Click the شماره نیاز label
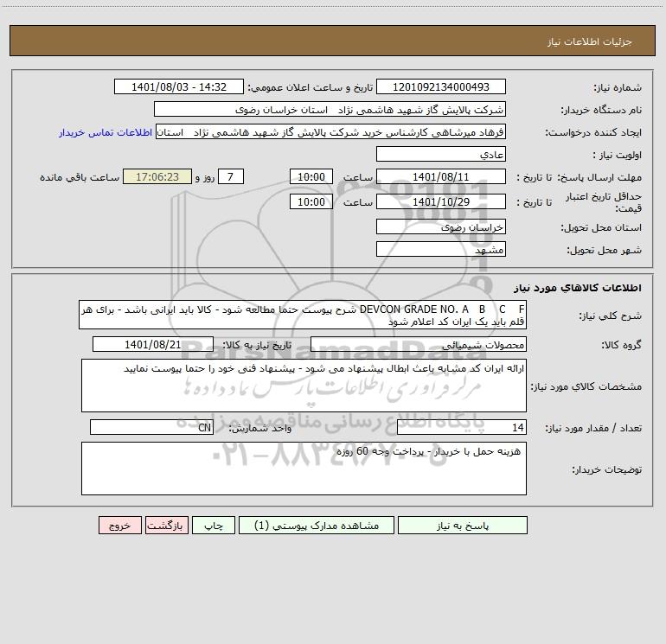666x644 pixels. click(x=618, y=87)
